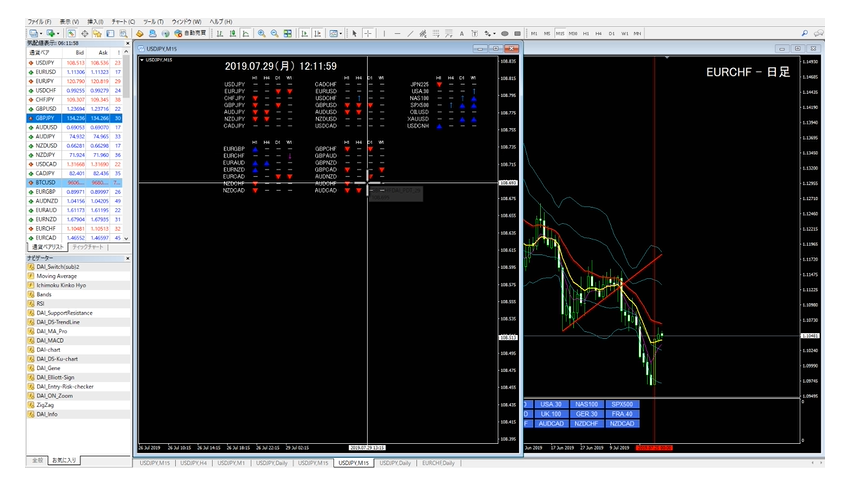Toggle the Navigator panel toolbar icon
This screenshot has width=849, height=483.
pyautogui.click(x=97, y=34)
